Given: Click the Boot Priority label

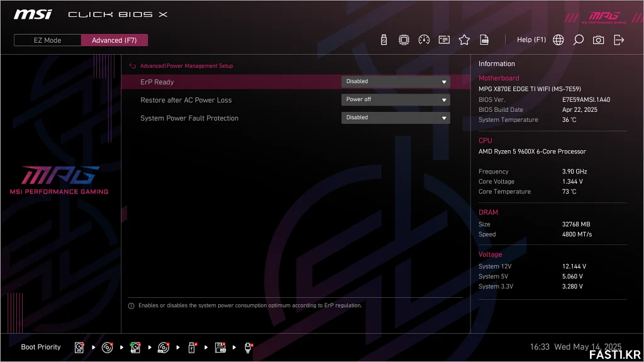Looking at the screenshot, I should (x=41, y=347).
